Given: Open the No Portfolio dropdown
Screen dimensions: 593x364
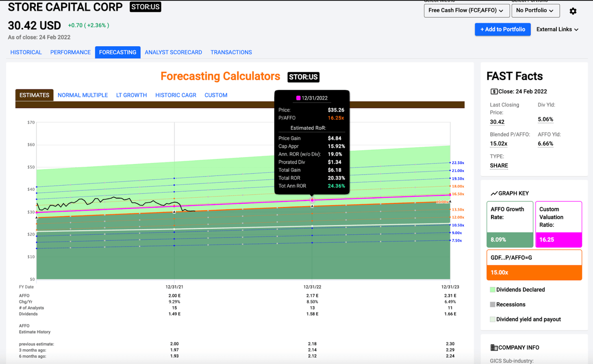Looking at the screenshot, I should click(536, 10).
